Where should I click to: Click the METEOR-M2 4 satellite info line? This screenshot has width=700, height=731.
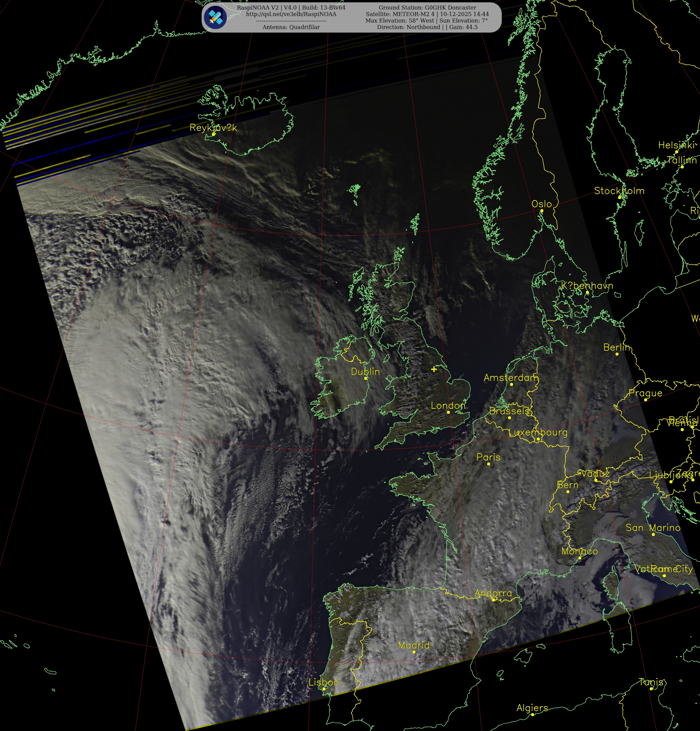pyautogui.click(x=427, y=14)
